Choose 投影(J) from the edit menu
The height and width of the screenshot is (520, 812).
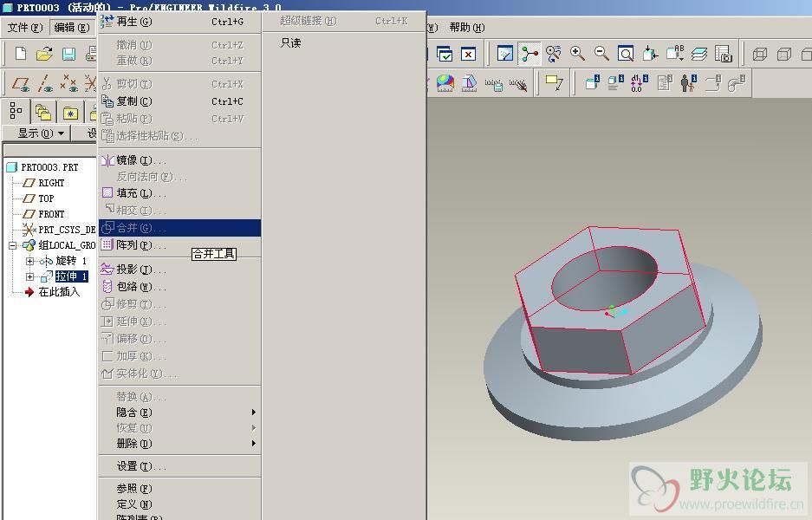(179, 270)
